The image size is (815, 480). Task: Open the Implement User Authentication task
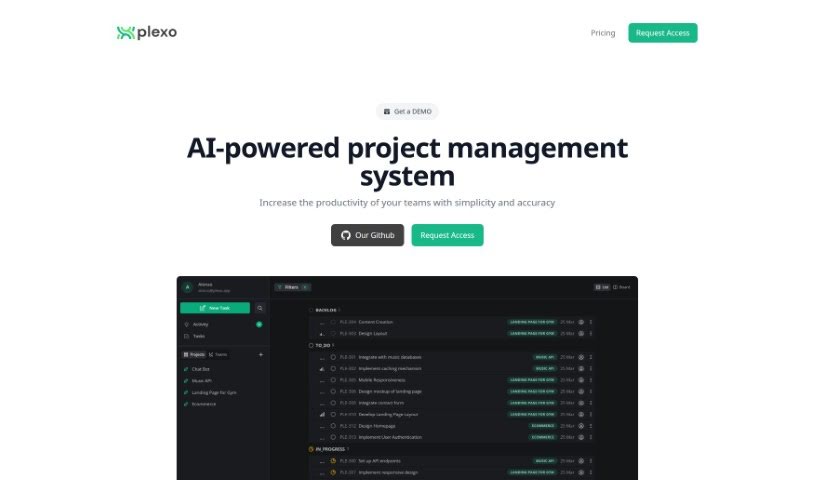(390, 437)
